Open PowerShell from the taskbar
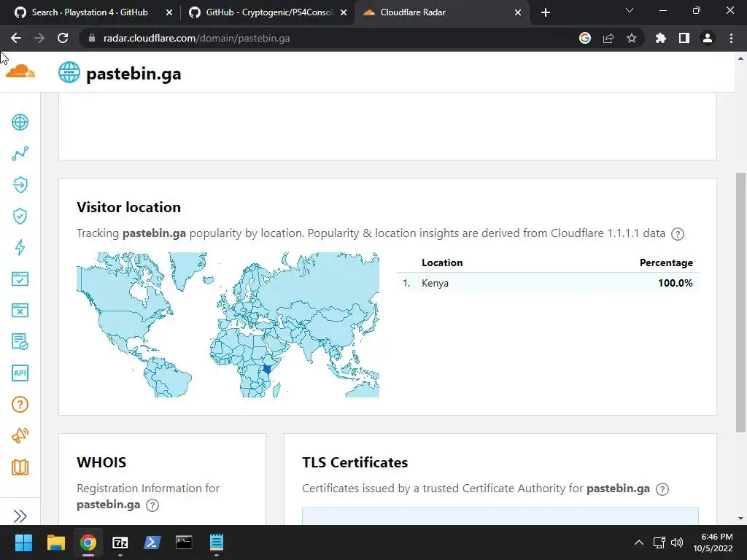 coord(152,542)
